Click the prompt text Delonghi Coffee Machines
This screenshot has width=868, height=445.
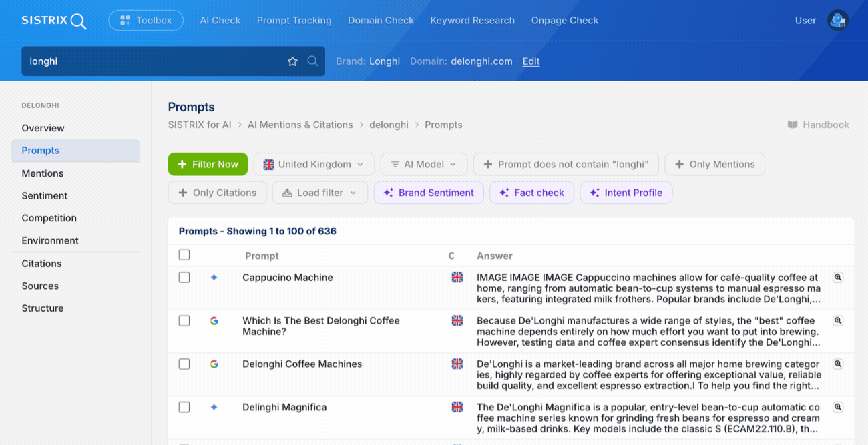(x=302, y=364)
